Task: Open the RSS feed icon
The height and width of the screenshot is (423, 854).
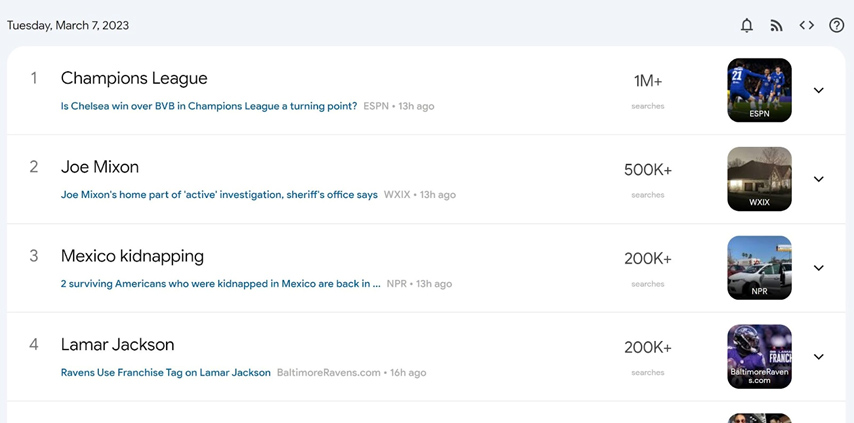Action: coord(776,25)
